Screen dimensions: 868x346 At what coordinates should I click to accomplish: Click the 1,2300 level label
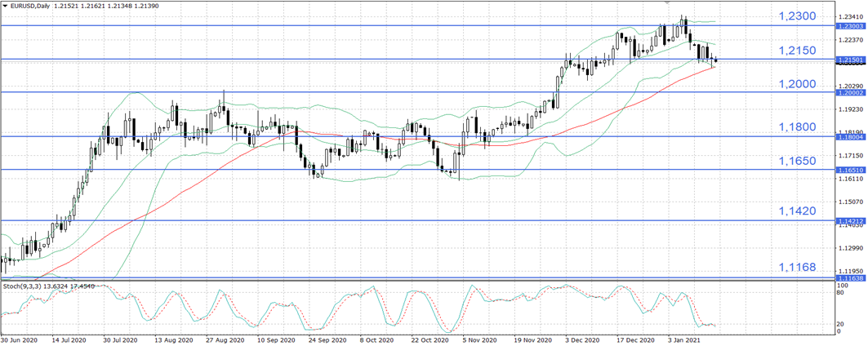click(797, 16)
